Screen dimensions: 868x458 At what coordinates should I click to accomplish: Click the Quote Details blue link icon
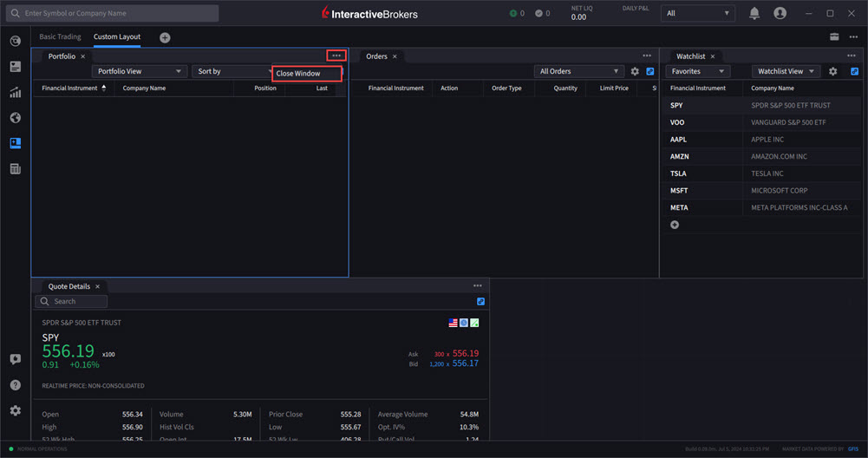[x=480, y=301]
